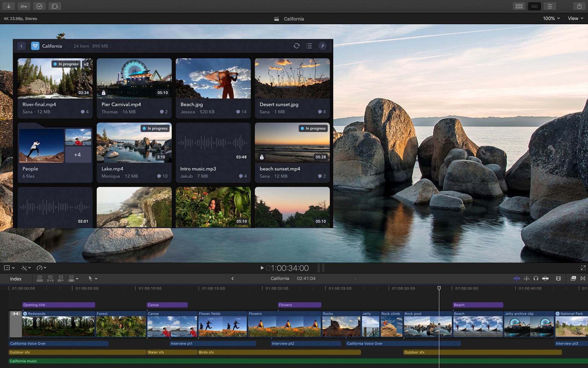The width and height of the screenshot is (588, 368).
Task: Open the View dropdown menu
Action: tap(575, 18)
